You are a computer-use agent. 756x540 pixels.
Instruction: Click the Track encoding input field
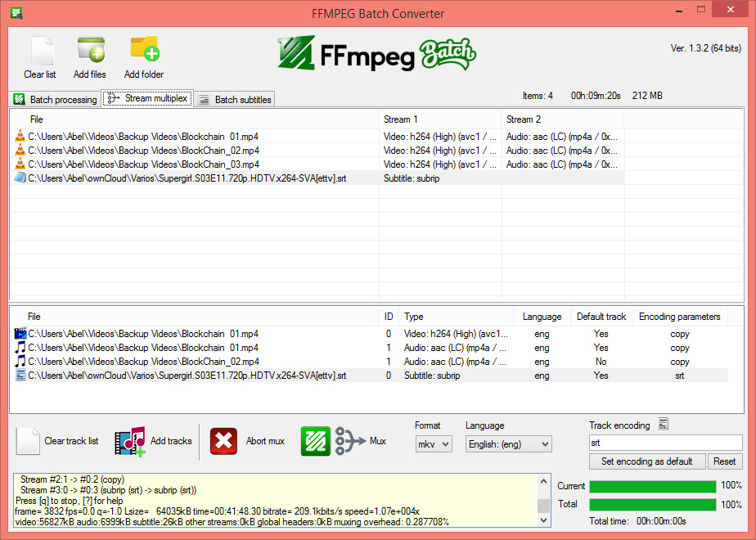(x=665, y=443)
